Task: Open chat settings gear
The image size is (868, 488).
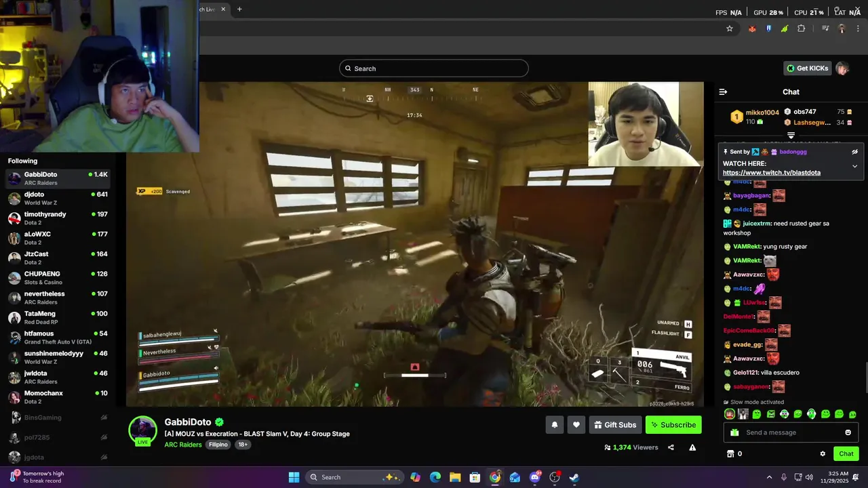Action: tap(823, 454)
